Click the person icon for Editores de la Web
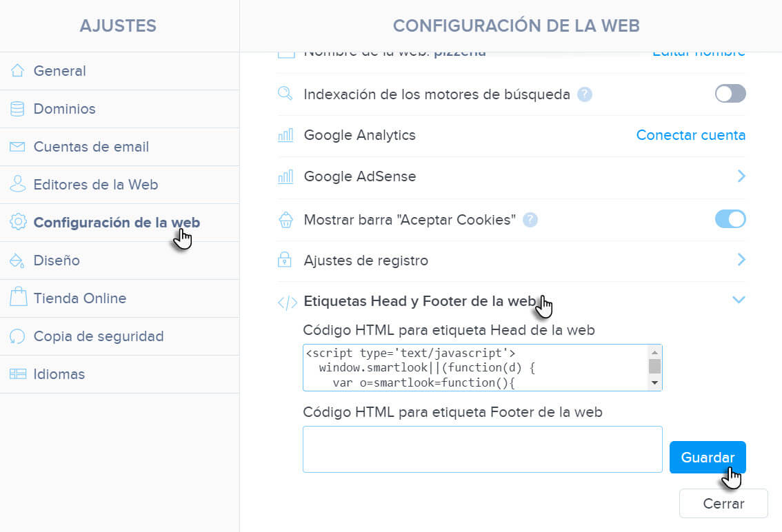 [18, 185]
